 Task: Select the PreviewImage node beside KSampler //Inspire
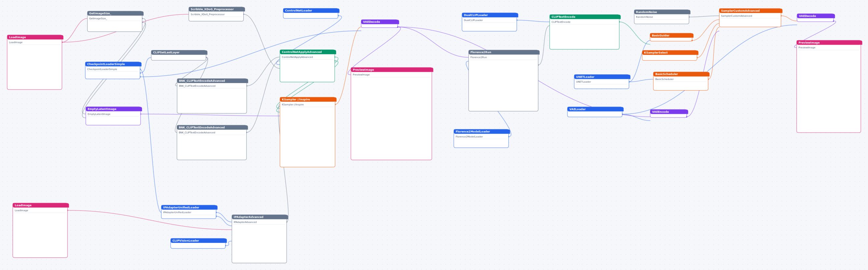[x=392, y=114]
